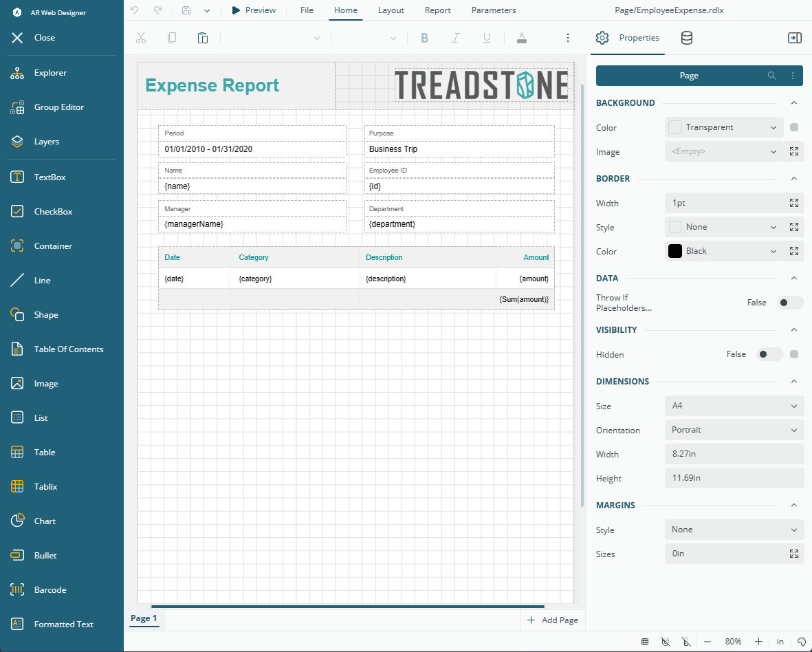Open the File menu tab
Screen dimensions: 812x652
click(x=307, y=10)
